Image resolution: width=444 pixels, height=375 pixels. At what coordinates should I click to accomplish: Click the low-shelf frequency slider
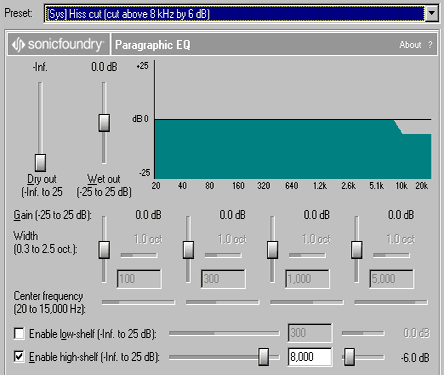(x=224, y=333)
